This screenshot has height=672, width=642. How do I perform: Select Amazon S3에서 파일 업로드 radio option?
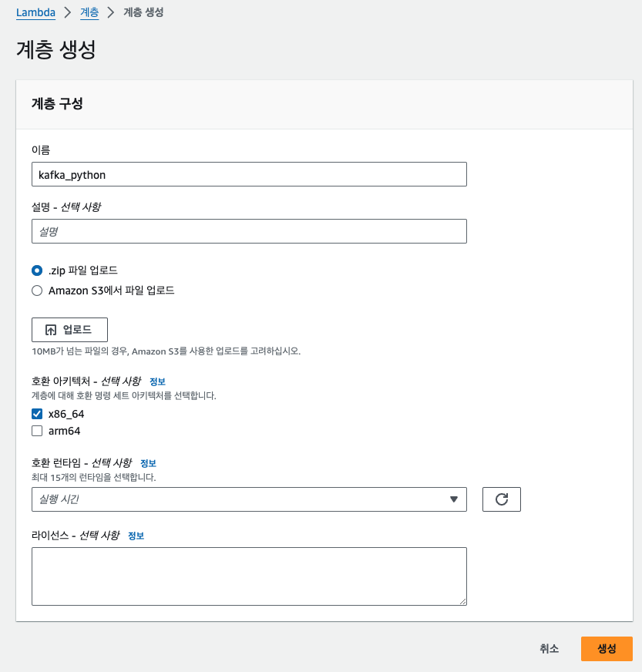37,291
